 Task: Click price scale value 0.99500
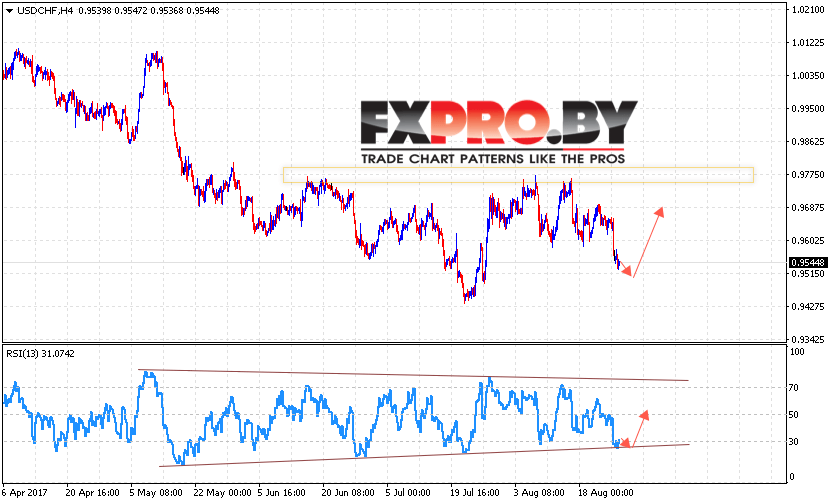(x=808, y=108)
